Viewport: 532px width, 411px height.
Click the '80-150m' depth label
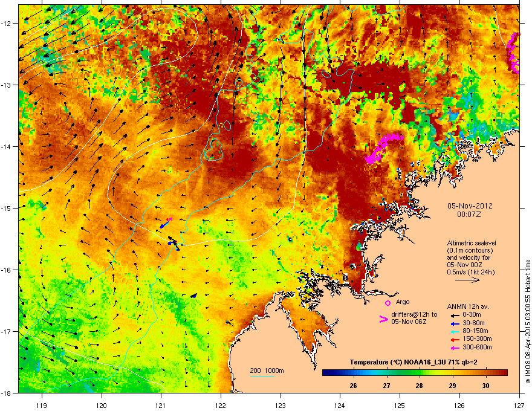click(475, 331)
